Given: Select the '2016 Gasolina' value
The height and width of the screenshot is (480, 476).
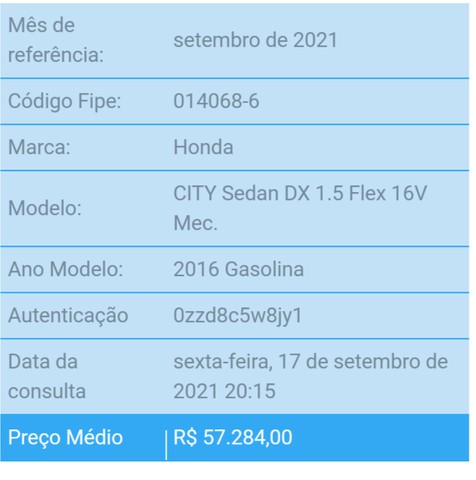Looking at the screenshot, I should (239, 269).
